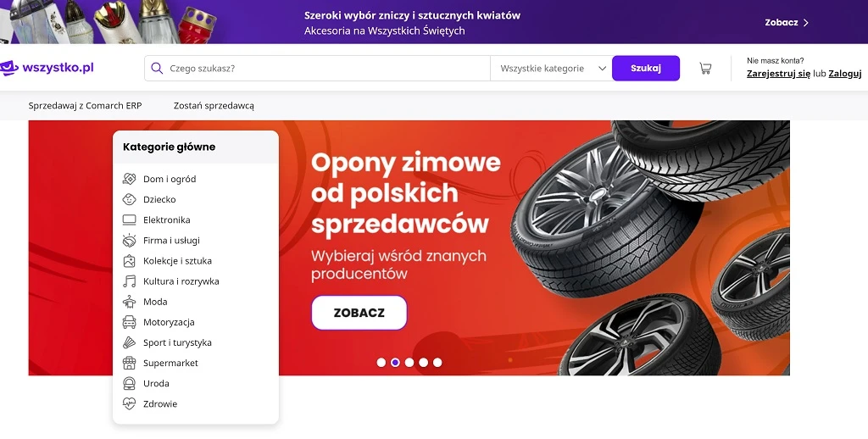Select the Elektronika laptop icon
Screen dimensions: 868x439
click(x=129, y=219)
